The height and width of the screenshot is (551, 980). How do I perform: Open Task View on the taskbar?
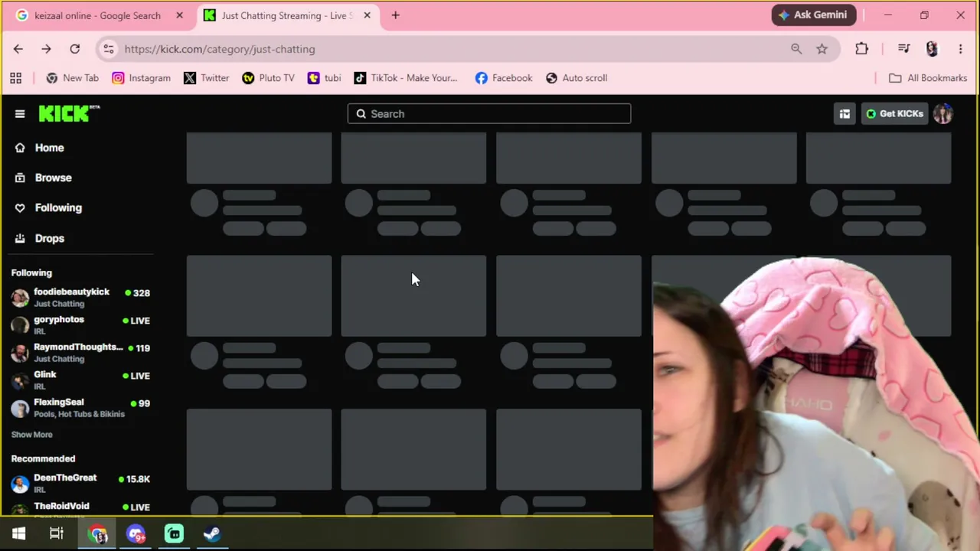coord(57,533)
